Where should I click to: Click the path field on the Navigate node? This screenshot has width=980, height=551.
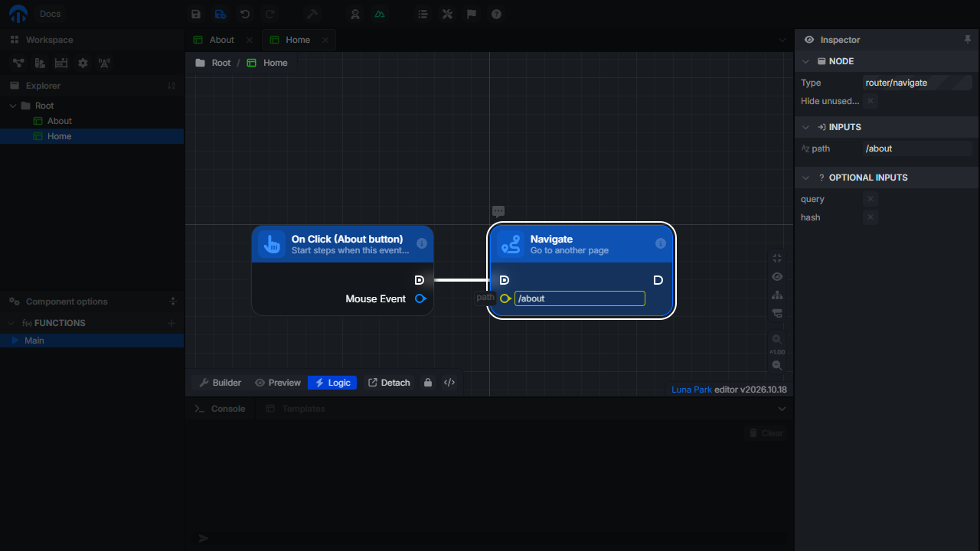(580, 298)
